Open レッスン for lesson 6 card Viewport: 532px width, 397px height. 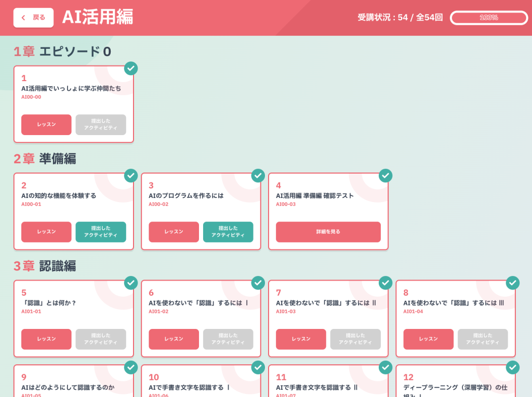click(x=174, y=339)
